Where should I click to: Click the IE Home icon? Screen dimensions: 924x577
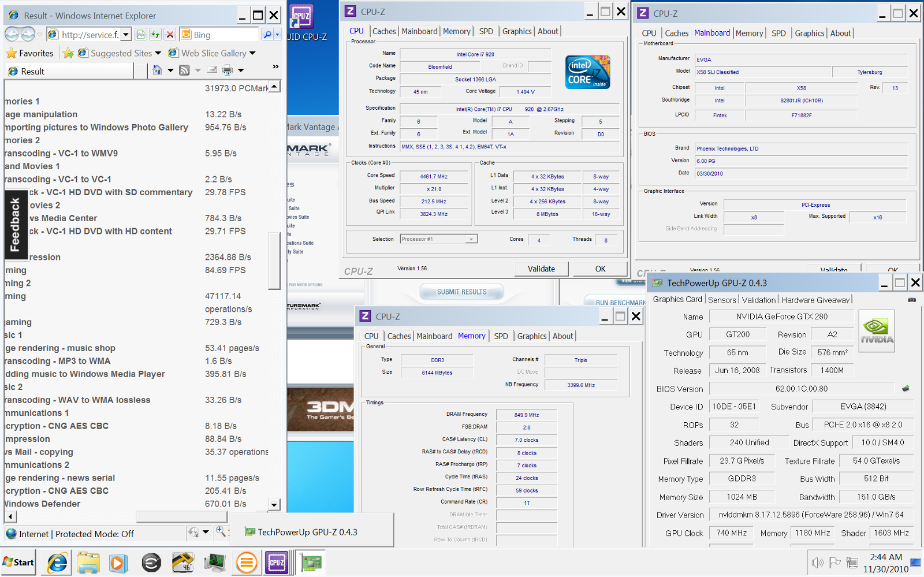[157, 70]
